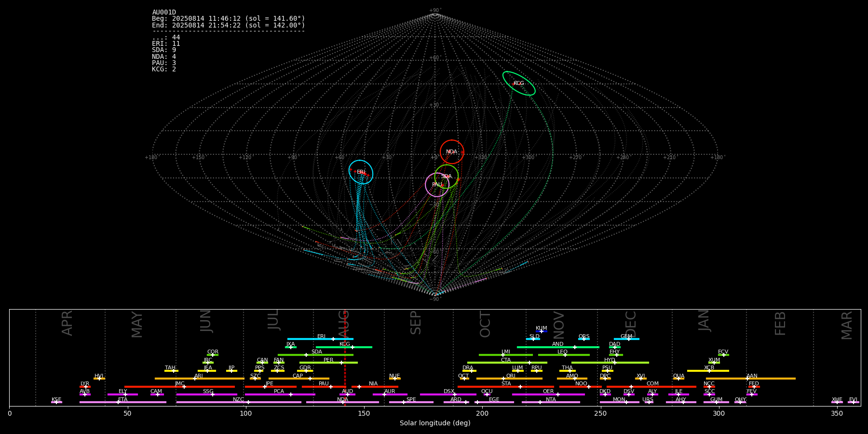Click the LYR shower bar in timeline
Viewport: 868px width, 434px height.
click(85, 387)
